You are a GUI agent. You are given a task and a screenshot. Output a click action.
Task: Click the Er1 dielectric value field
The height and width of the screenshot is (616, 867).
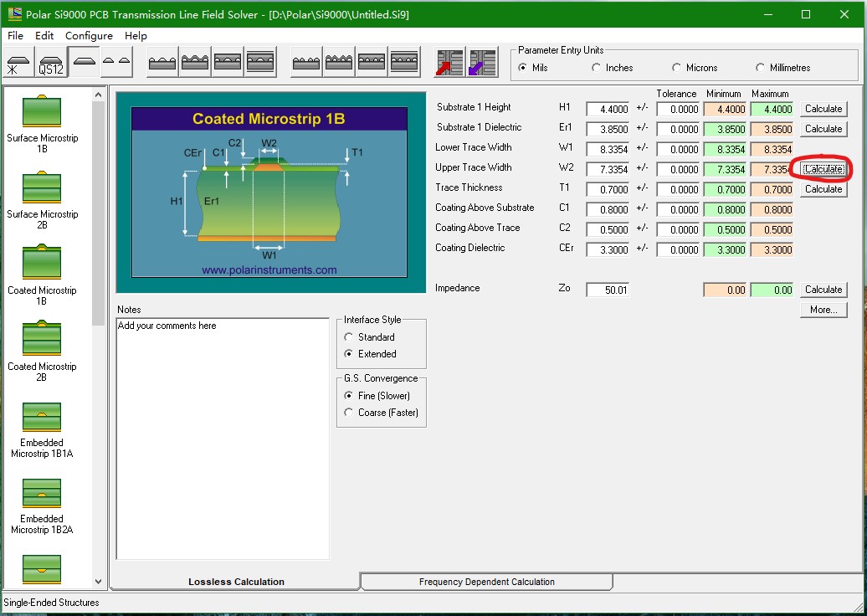608,130
